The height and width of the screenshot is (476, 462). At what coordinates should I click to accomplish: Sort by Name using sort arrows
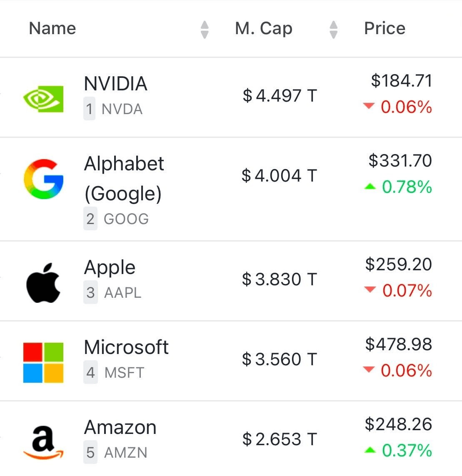[x=205, y=29]
